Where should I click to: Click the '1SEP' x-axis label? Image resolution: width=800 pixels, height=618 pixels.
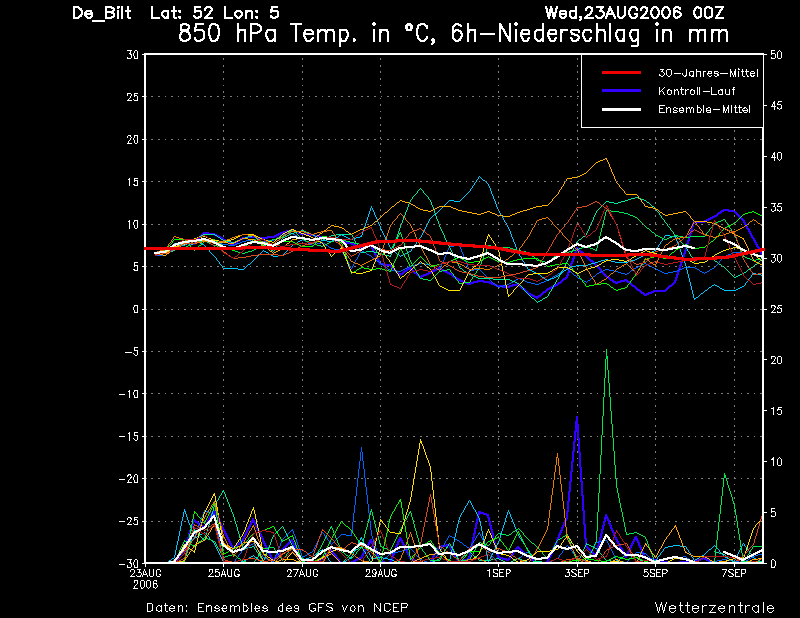498,573
